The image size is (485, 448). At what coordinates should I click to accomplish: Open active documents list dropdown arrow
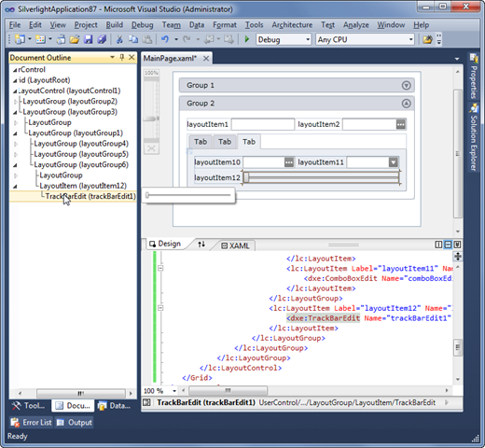[x=457, y=59]
